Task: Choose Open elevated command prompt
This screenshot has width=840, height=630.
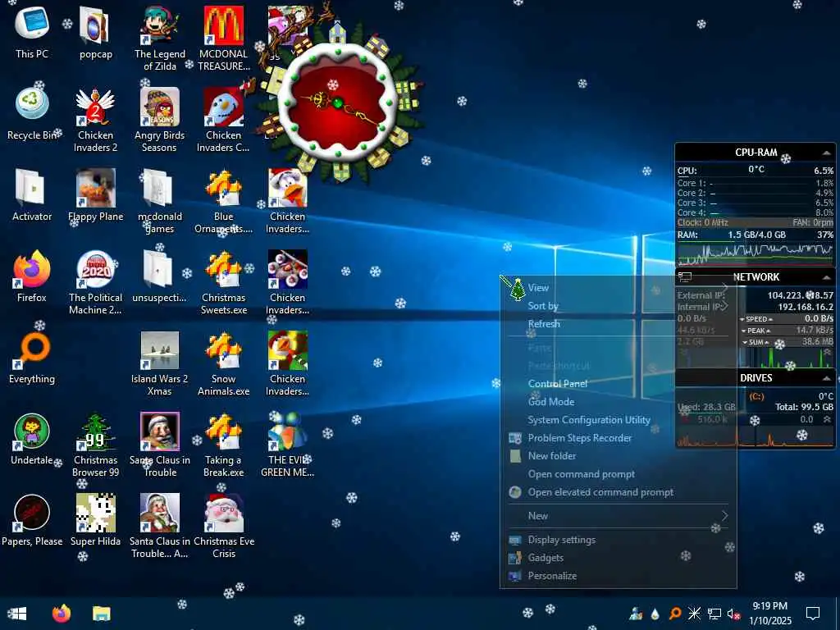Action: [x=619, y=492]
